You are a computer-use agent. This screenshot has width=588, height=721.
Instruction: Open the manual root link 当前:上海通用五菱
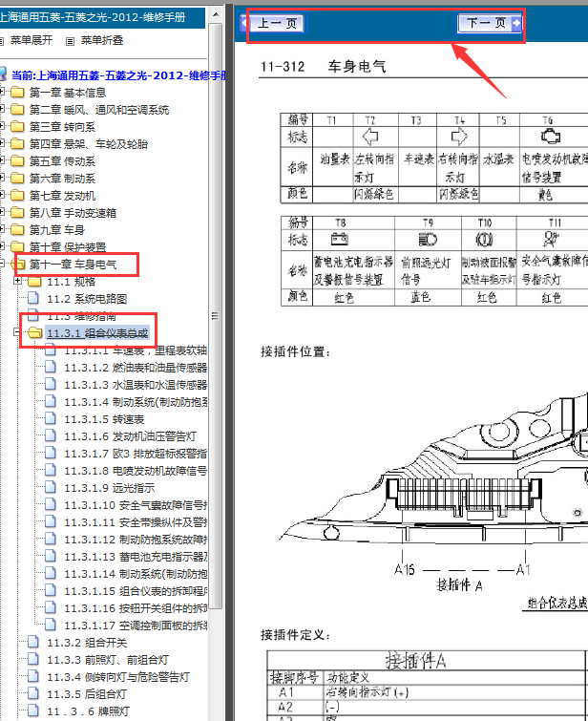(118, 74)
